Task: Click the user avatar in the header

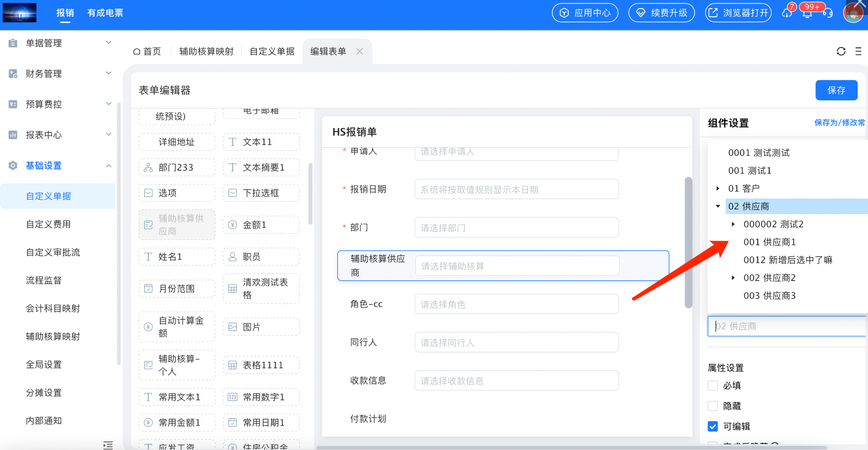Action: click(853, 12)
